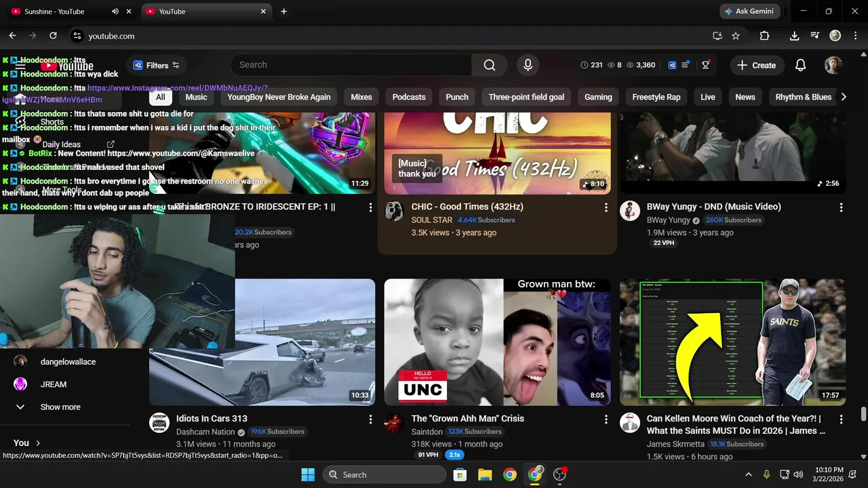This screenshot has width=868, height=488.
Task: Open options menu for Idiots In Cars 313
Action: 370,420
